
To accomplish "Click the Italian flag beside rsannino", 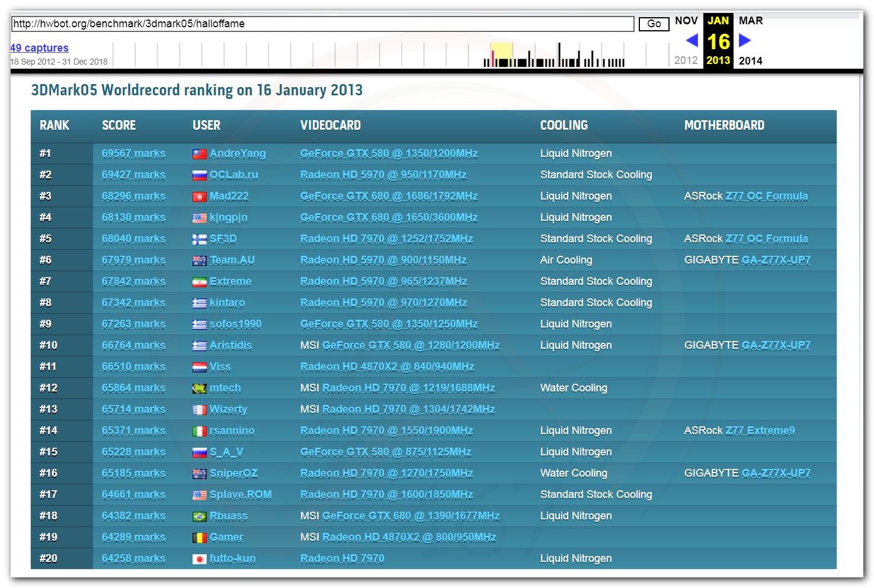I will pos(200,431).
